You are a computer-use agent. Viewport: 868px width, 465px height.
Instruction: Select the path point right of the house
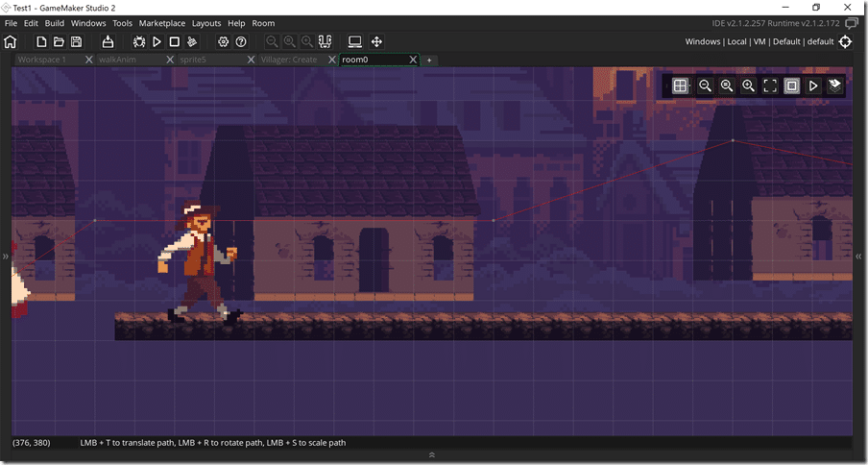(494, 220)
